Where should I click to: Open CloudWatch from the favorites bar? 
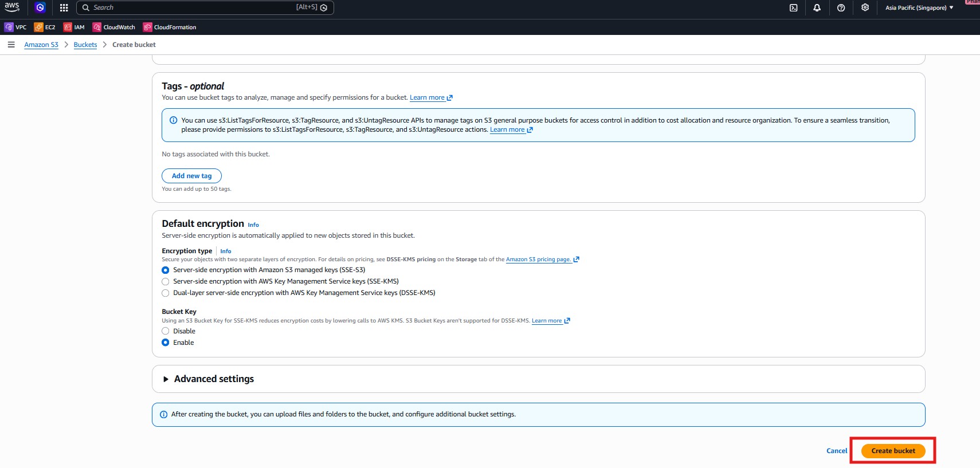[114, 27]
